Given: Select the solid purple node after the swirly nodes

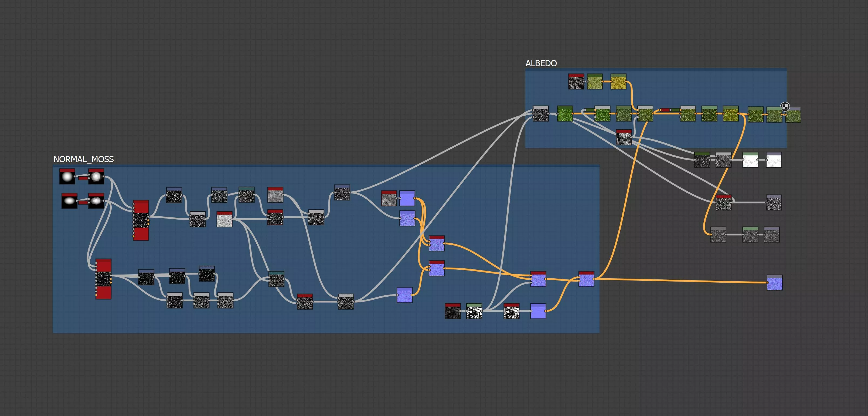Looking at the screenshot, I should tap(538, 311).
